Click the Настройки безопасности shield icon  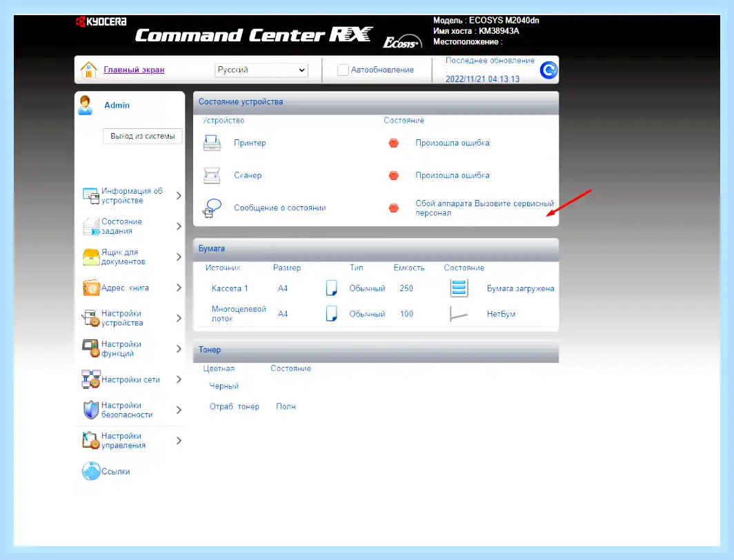[x=91, y=410]
